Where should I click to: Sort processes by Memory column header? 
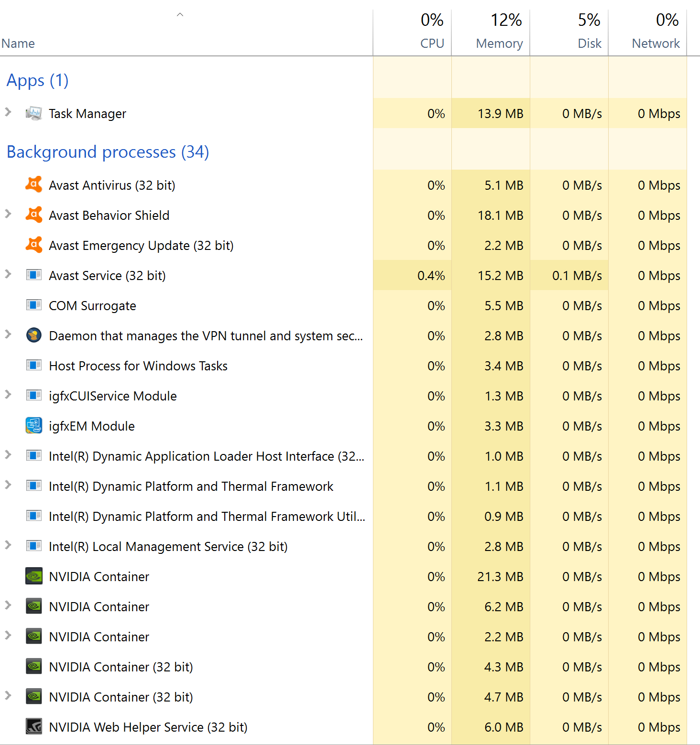[x=491, y=32]
